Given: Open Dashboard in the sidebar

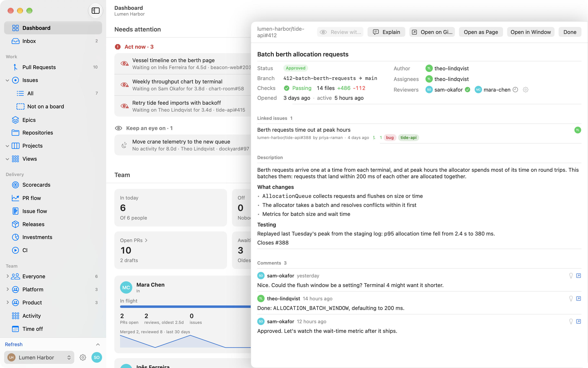Looking at the screenshot, I should (53, 28).
